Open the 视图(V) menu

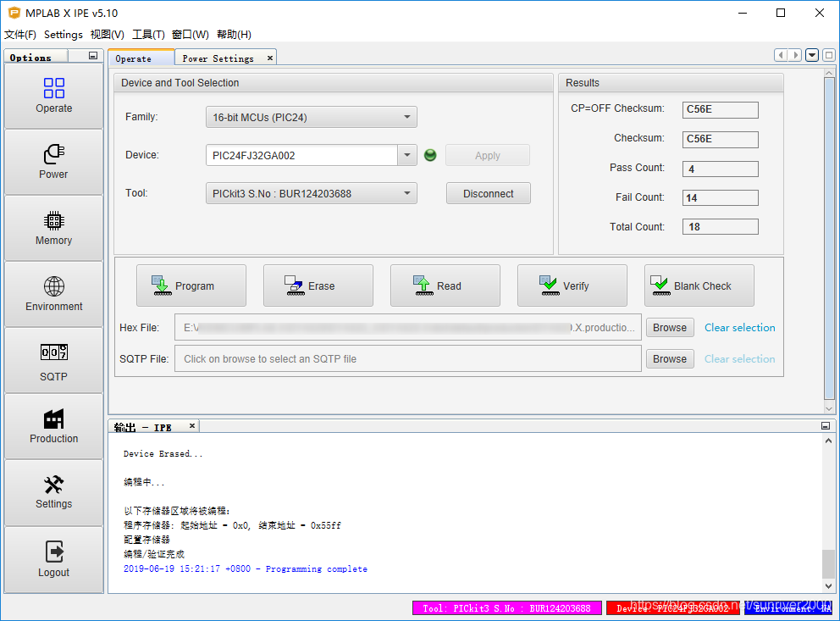(108, 34)
